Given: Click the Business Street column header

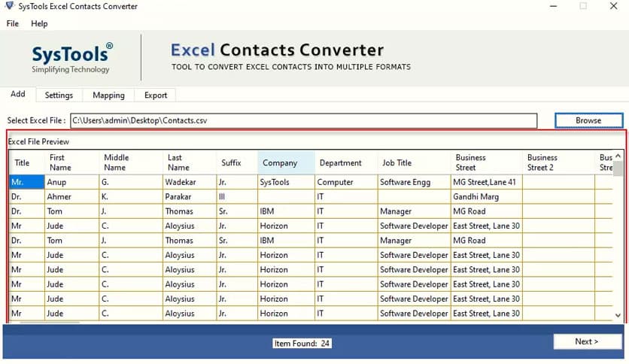Looking at the screenshot, I should pyautogui.click(x=487, y=162).
